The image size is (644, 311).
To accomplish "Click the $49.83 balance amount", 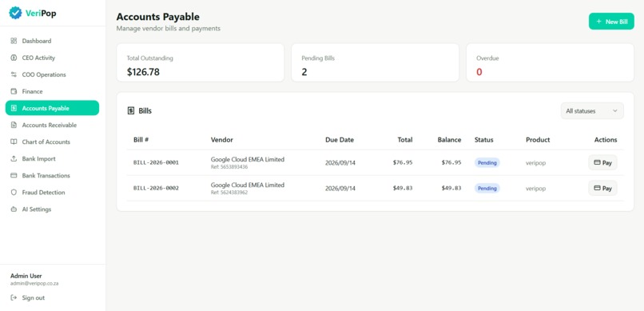I will [451, 188].
